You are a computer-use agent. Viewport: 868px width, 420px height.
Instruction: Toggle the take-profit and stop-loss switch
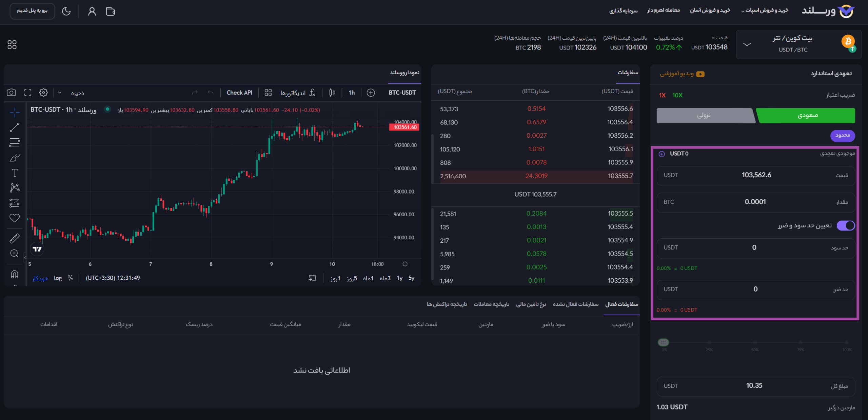click(x=846, y=225)
